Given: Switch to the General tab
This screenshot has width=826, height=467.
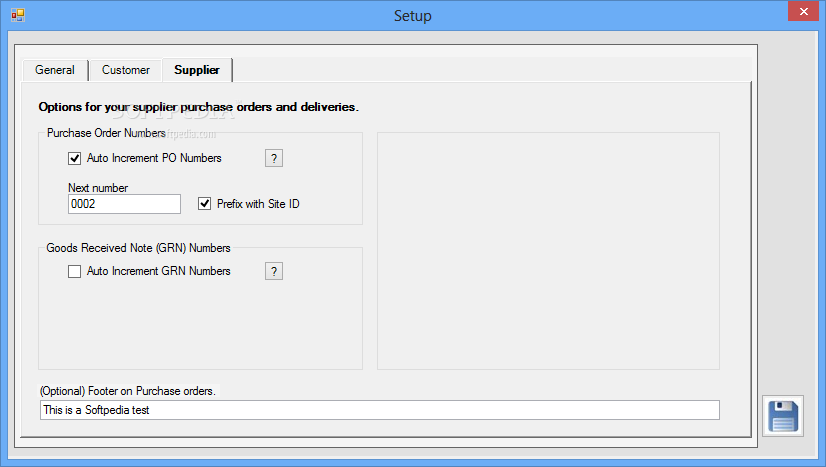Looking at the screenshot, I should pyautogui.click(x=55, y=70).
